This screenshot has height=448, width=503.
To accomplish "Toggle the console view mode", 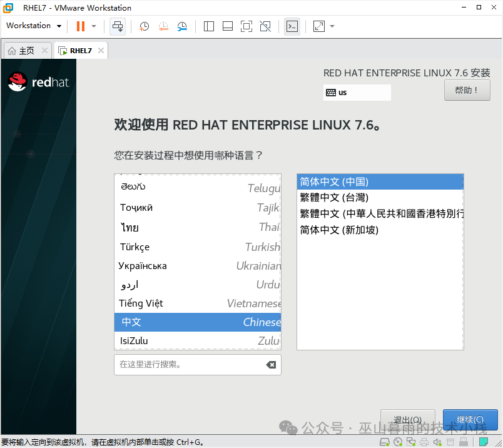I will (x=292, y=26).
